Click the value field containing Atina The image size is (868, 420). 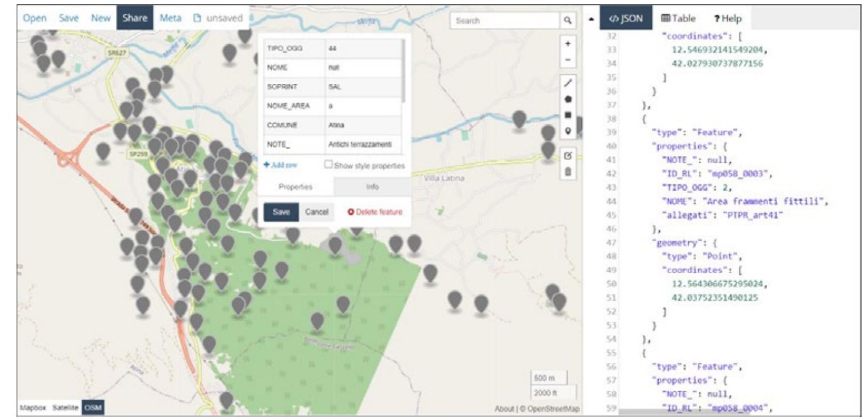[363, 125]
